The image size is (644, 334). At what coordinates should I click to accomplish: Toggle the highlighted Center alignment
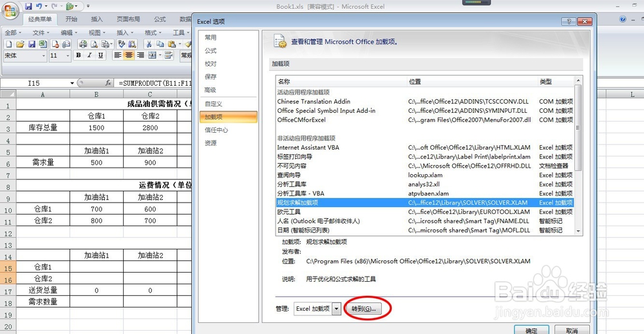pos(129,55)
